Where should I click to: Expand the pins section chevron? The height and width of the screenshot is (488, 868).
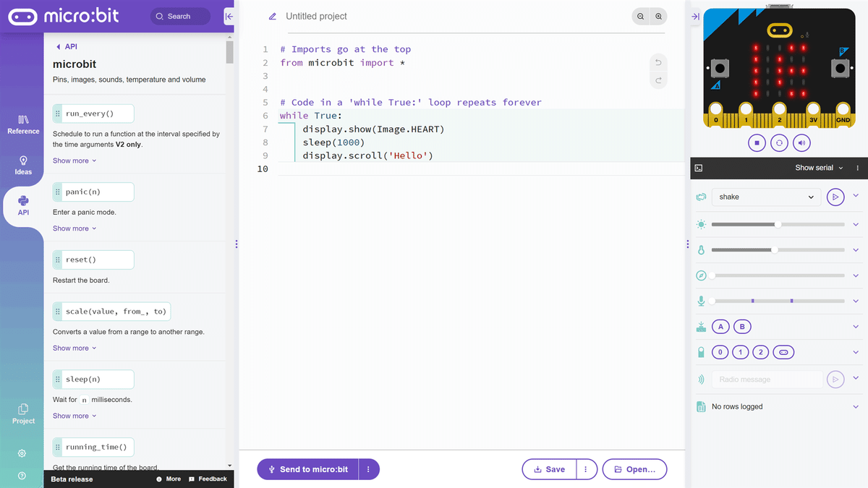(x=856, y=352)
